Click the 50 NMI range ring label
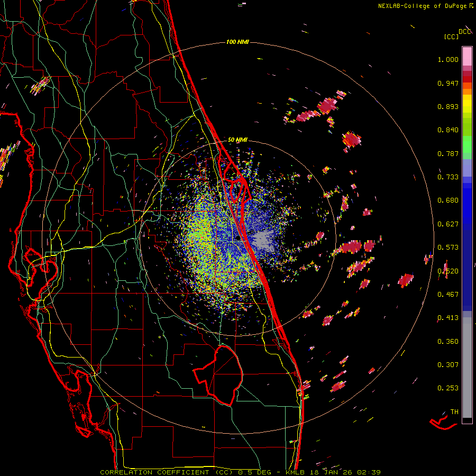This screenshot has width=476, height=476. point(237,140)
